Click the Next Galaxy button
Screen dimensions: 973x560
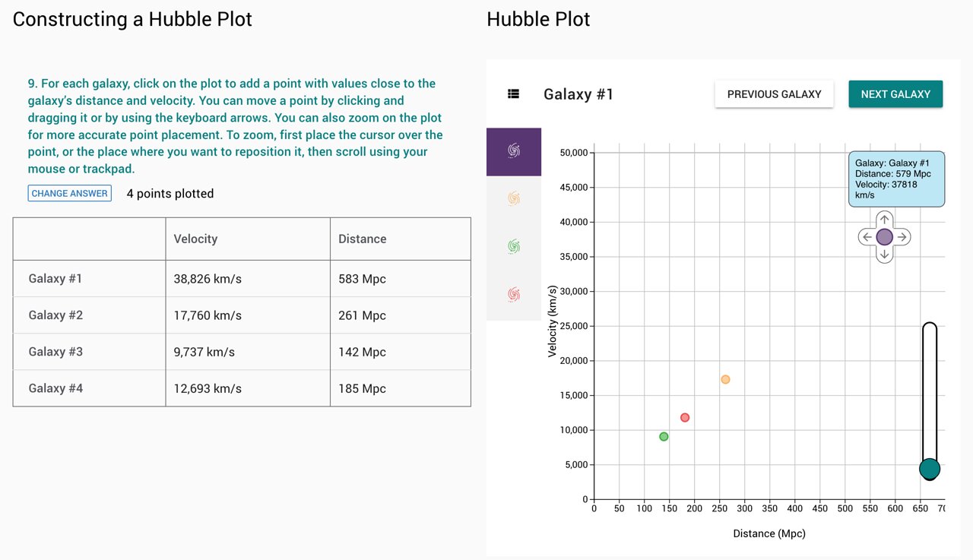895,94
